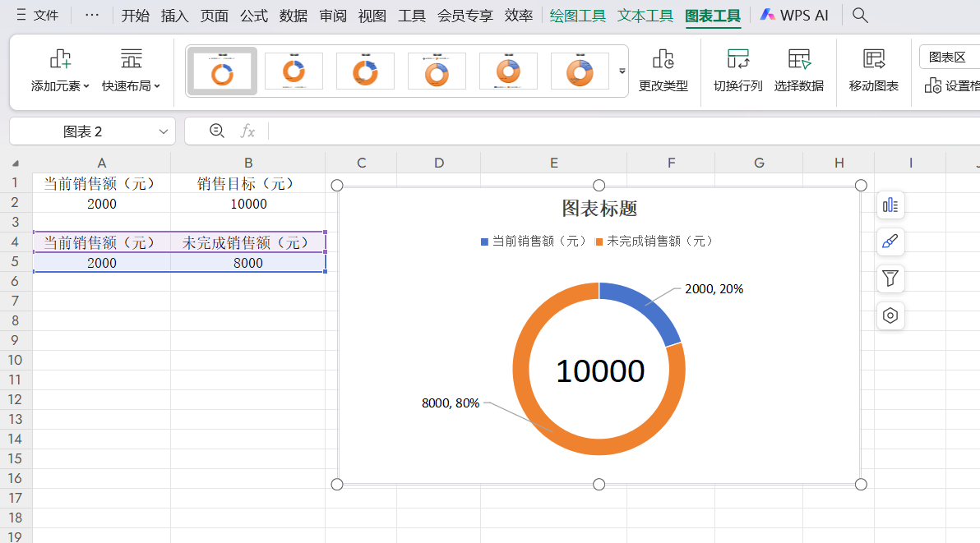
Task: Switch to the 插入 (Insert) ribbon tab
Action: [x=174, y=14]
